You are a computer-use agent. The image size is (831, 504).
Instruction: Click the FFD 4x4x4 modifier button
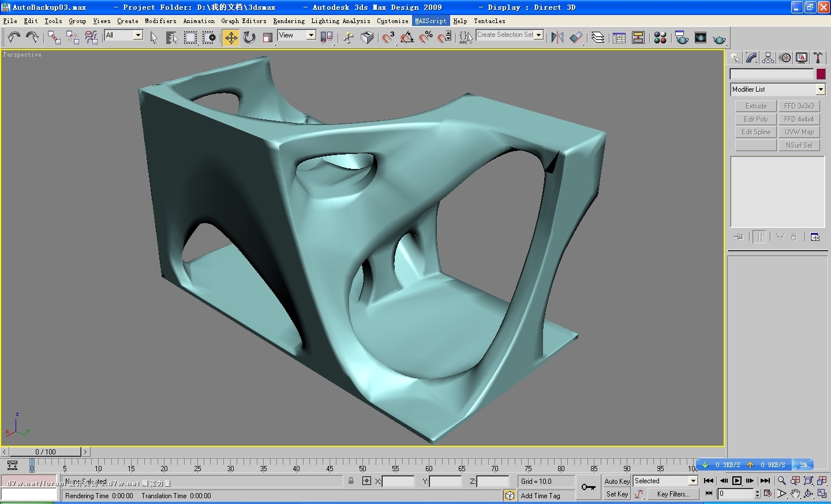pyautogui.click(x=799, y=119)
